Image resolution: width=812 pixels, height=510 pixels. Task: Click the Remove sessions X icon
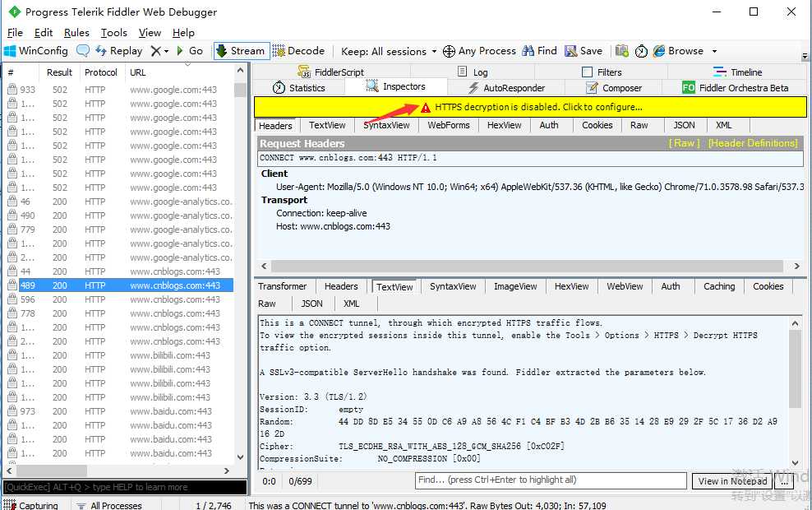[155, 51]
